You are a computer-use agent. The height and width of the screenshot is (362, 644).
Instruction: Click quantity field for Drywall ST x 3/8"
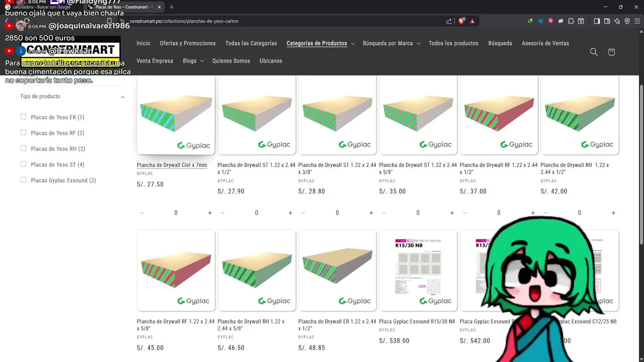(x=337, y=213)
